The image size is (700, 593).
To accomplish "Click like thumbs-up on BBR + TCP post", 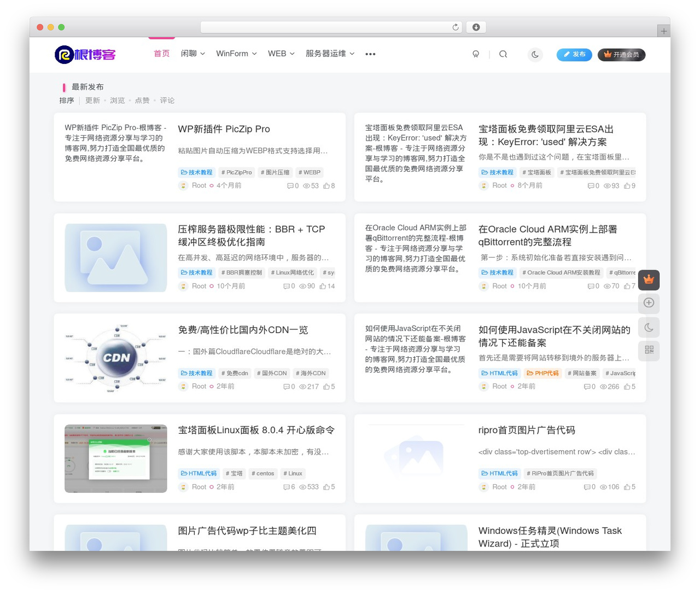I will (323, 286).
